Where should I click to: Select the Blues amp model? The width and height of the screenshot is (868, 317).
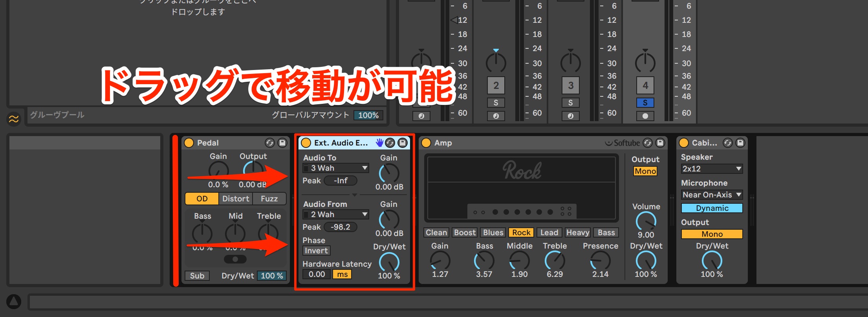click(493, 232)
